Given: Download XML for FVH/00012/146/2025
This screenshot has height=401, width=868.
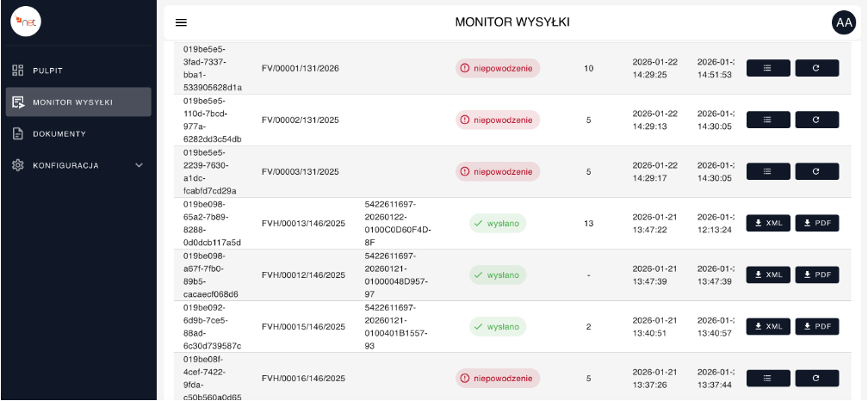Looking at the screenshot, I should pos(768,275).
